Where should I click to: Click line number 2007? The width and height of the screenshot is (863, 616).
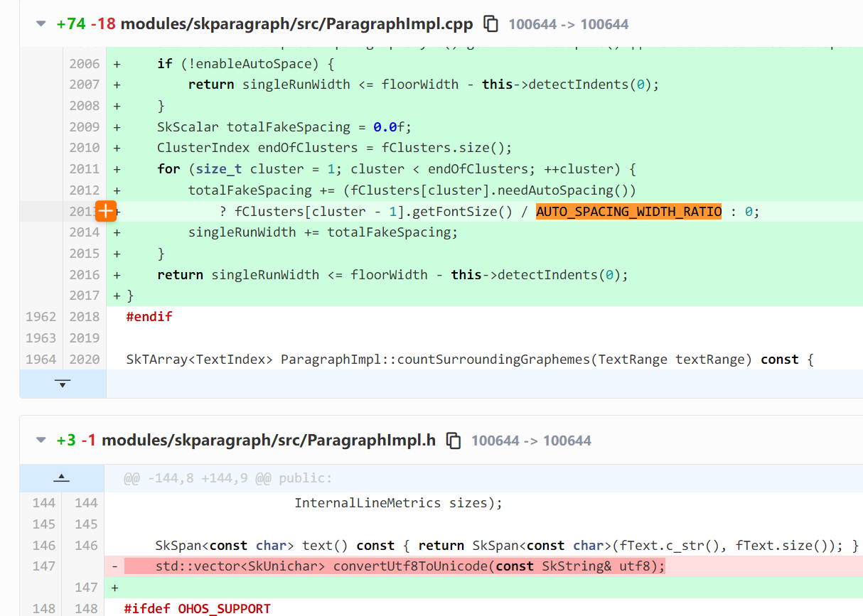coord(85,85)
